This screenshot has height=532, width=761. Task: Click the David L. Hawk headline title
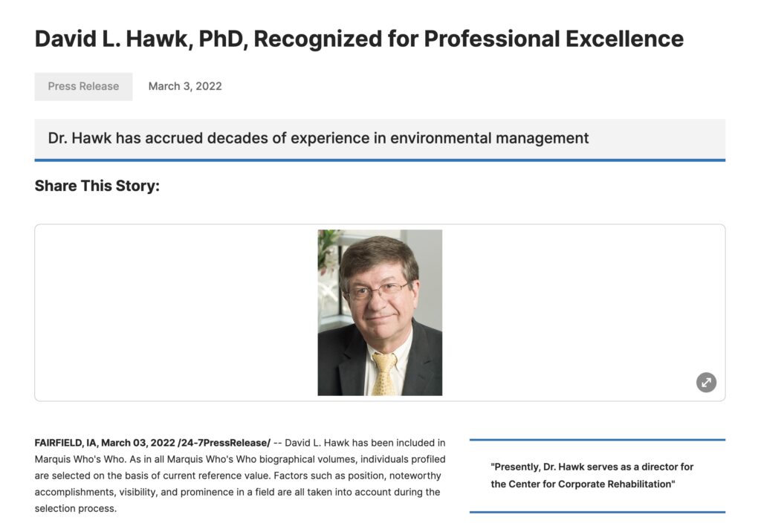[359, 39]
